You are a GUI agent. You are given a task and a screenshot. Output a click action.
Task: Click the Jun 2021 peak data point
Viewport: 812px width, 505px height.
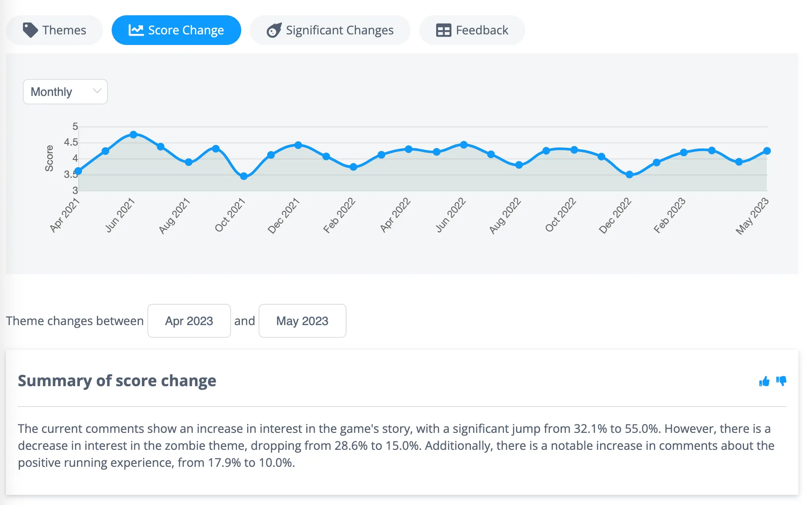133,135
